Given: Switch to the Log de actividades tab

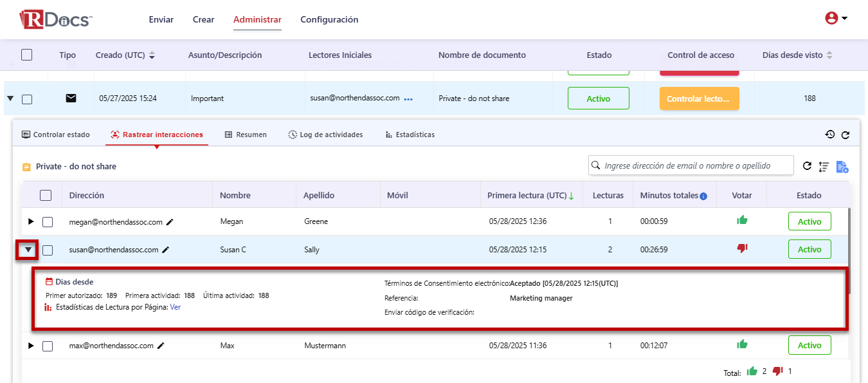Looking at the screenshot, I should pos(326,135).
